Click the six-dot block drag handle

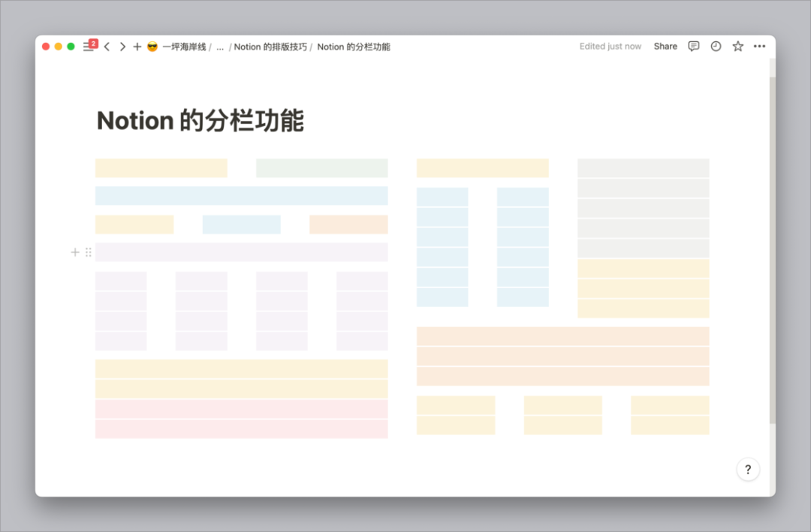tap(89, 252)
